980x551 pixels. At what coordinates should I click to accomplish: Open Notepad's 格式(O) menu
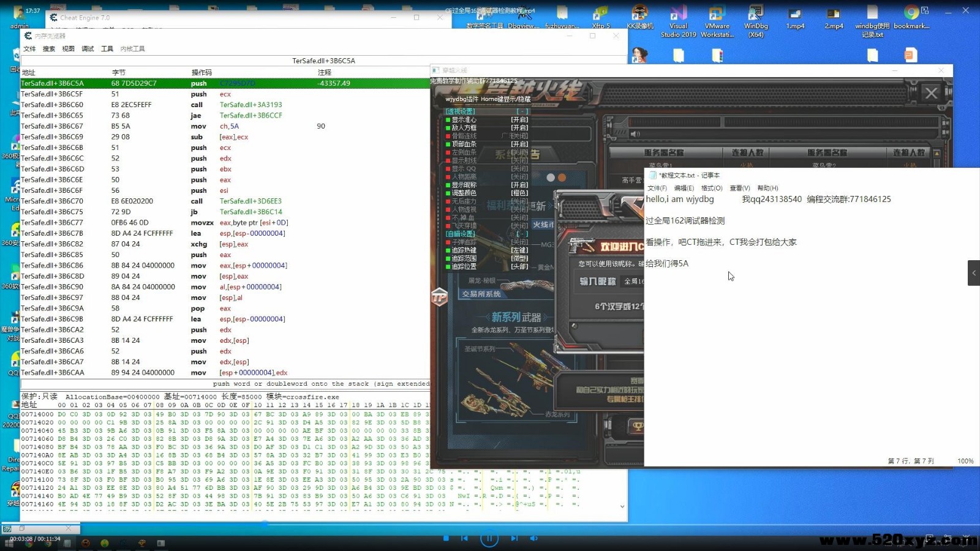712,189
